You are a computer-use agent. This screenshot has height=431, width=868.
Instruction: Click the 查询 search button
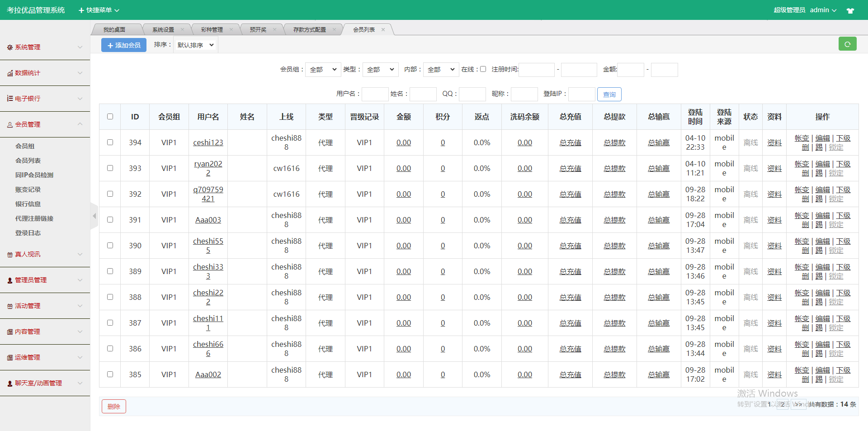coord(609,95)
